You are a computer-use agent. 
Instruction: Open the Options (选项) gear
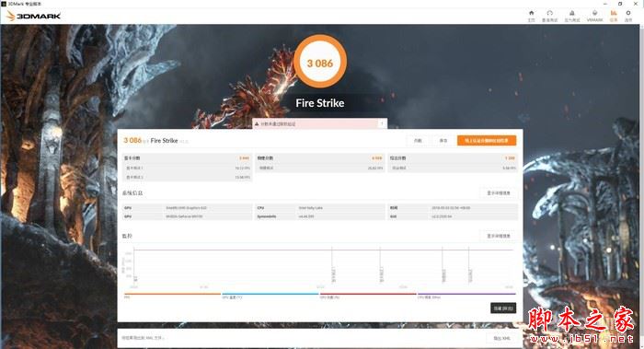pos(628,16)
